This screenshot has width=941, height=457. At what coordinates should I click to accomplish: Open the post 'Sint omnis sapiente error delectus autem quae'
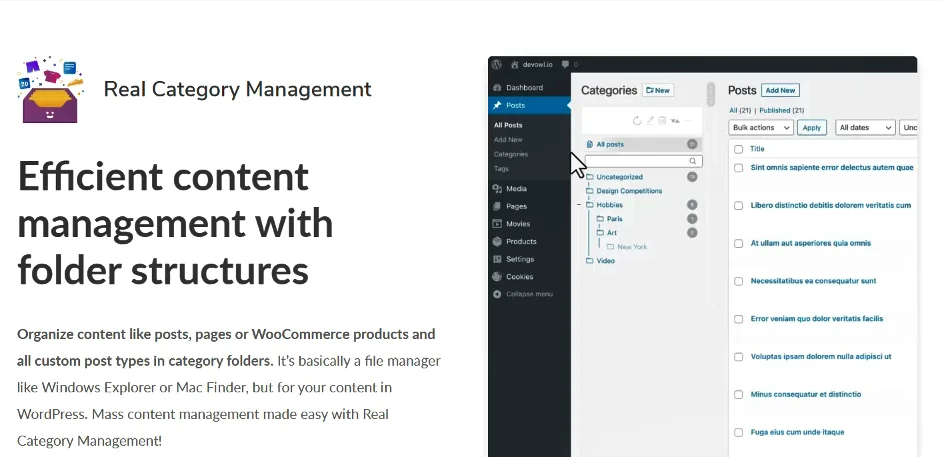[x=832, y=168]
